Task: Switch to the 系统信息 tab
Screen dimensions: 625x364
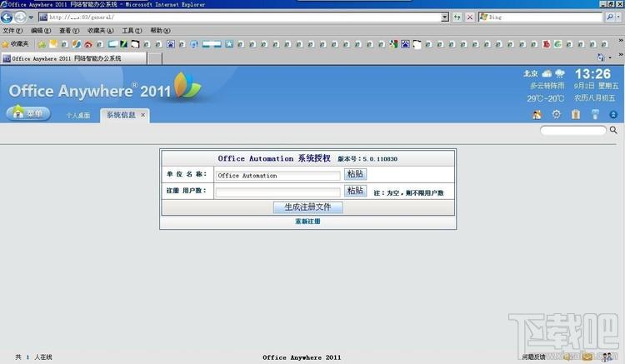Action: point(121,115)
